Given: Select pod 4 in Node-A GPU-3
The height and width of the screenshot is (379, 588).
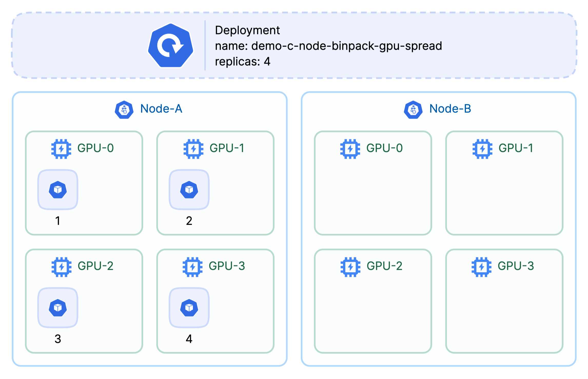Looking at the screenshot, I should tap(189, 308).
